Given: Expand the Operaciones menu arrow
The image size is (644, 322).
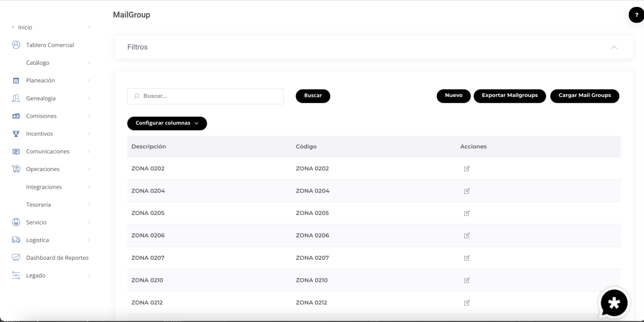Looking at the screenshot, I should coord(89,169).
